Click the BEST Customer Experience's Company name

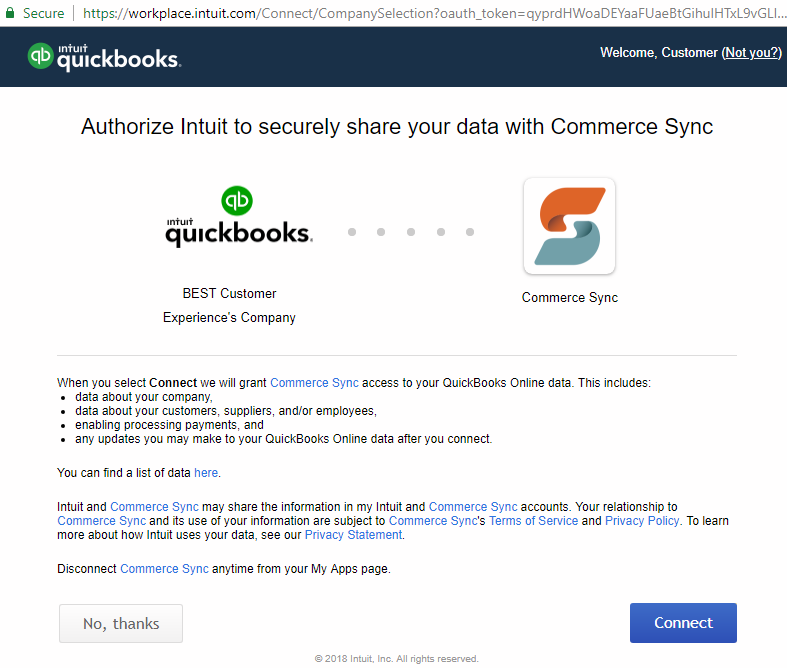click(x=229, y=306)
